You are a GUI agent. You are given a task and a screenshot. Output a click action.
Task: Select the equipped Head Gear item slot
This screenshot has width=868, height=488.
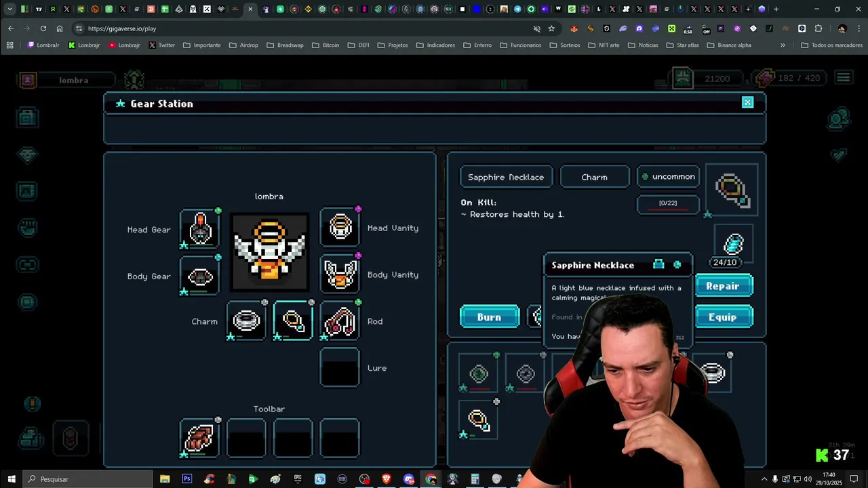200,228
